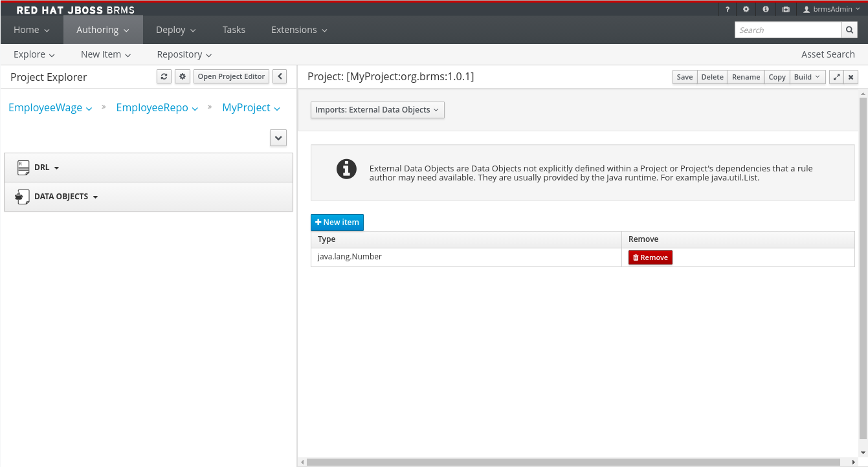Open the Build dropdown
Image resolution: width=868 pixels, height=467 pixels.
[807, 77]
